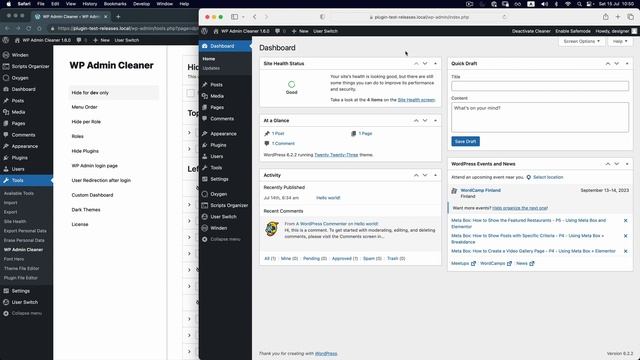The image size is (640, 360).
Task: Select Dark Themes in WP Admin Cleaner
Action: coord(86,210)
